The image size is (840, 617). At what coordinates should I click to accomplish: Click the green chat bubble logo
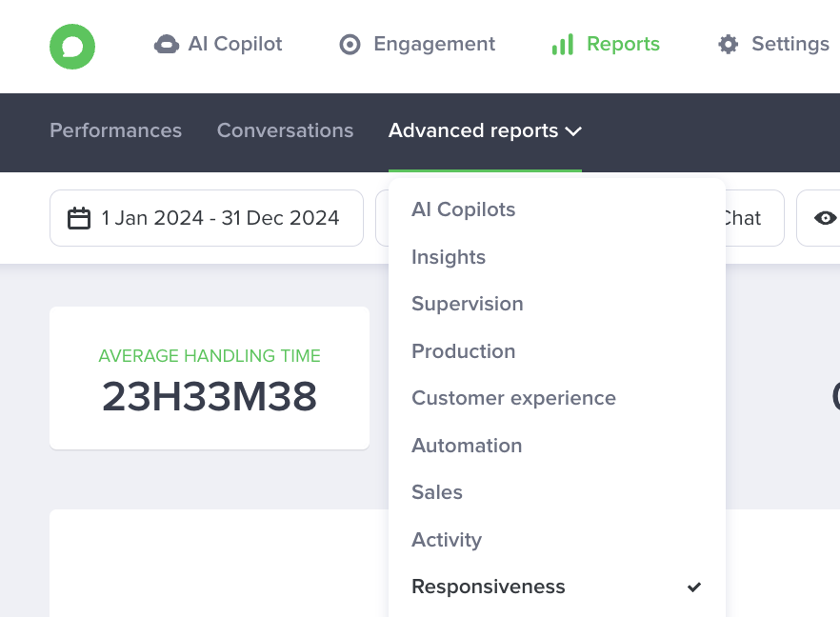tap(72, 47)
